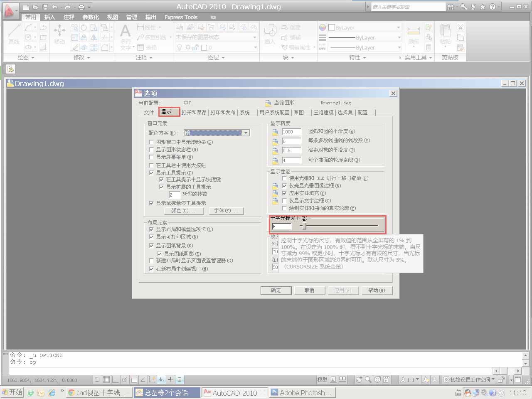Open the 插入 ribbon tab

click(x=50, y=17)
